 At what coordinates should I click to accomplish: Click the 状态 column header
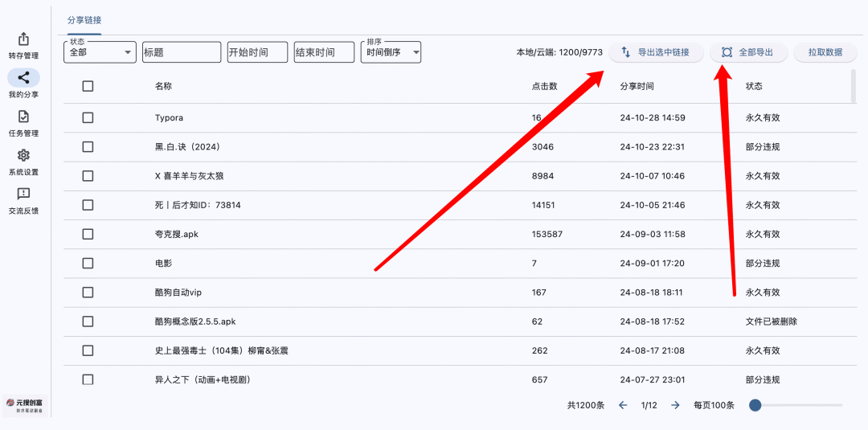coord(754,86)
